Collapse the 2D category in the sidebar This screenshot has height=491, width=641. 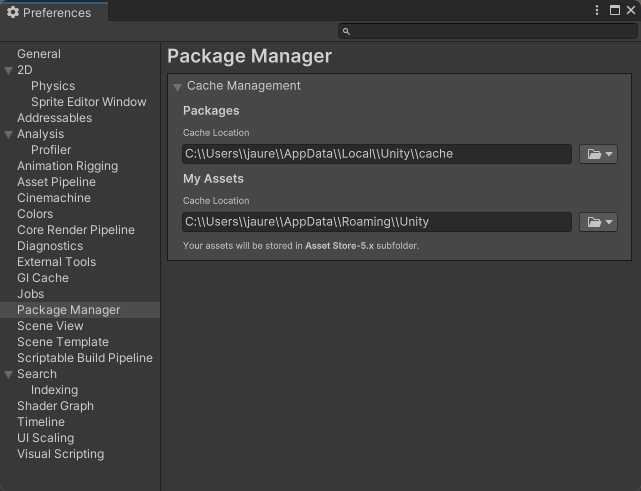(x=9, y=70)
